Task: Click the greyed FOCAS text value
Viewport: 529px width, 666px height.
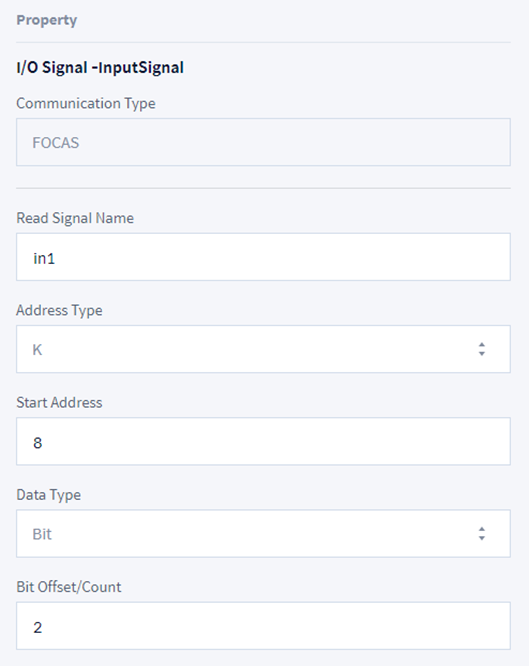Action: pos(56,143)
